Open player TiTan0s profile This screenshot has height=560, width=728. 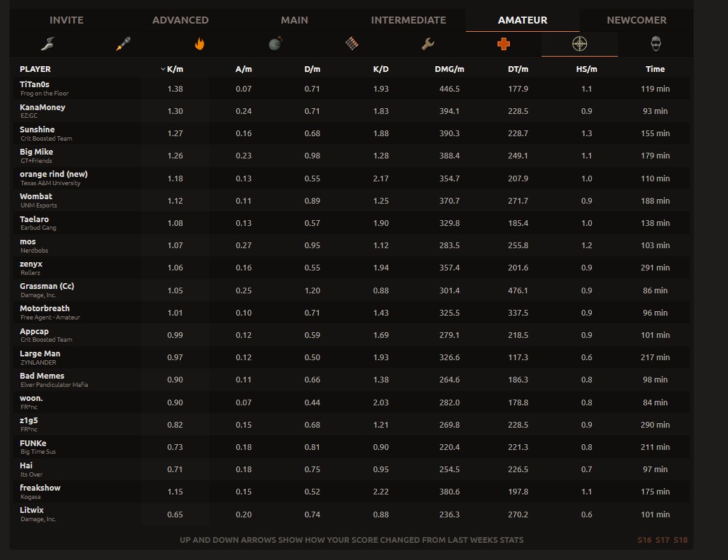point(34,85)
